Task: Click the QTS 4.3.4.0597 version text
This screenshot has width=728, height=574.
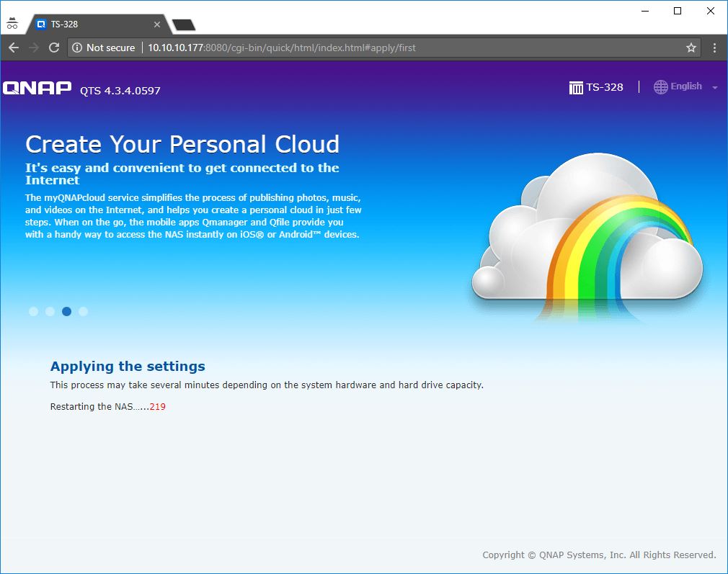Action: point(120,91)
